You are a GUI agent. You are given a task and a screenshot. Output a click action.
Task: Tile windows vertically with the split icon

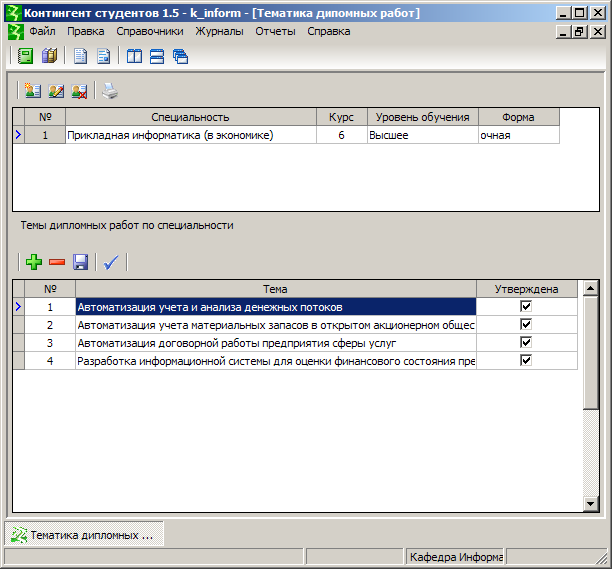[x=134, y=56]
